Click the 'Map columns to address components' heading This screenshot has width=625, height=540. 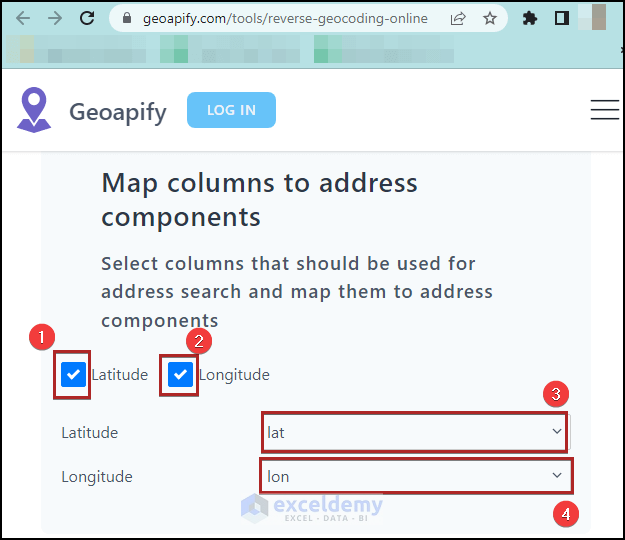click(260, 200)
